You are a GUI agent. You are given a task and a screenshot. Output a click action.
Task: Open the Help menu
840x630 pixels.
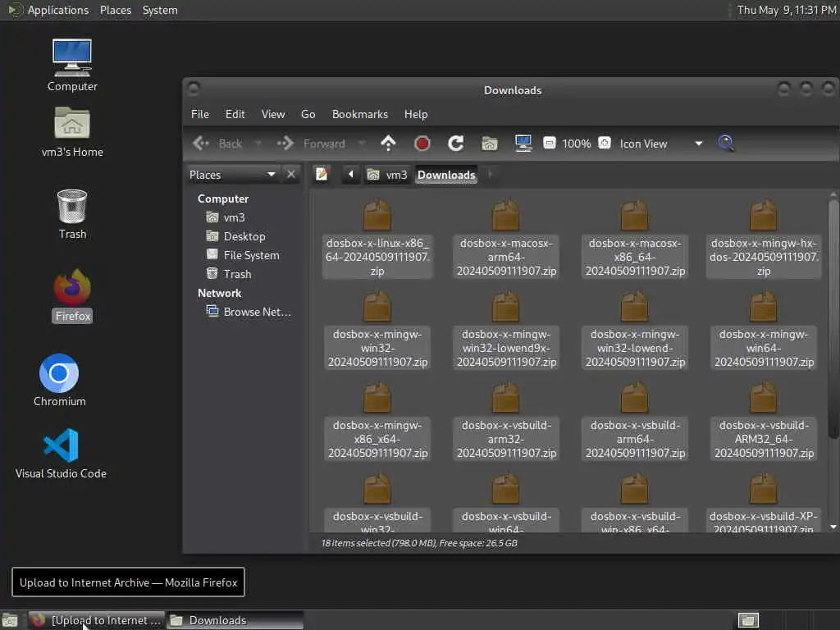click(x=416, y=114)
